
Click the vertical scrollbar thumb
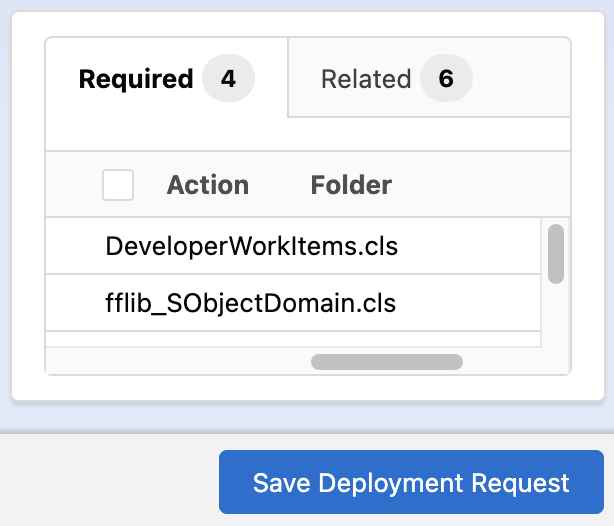[556, 254]
